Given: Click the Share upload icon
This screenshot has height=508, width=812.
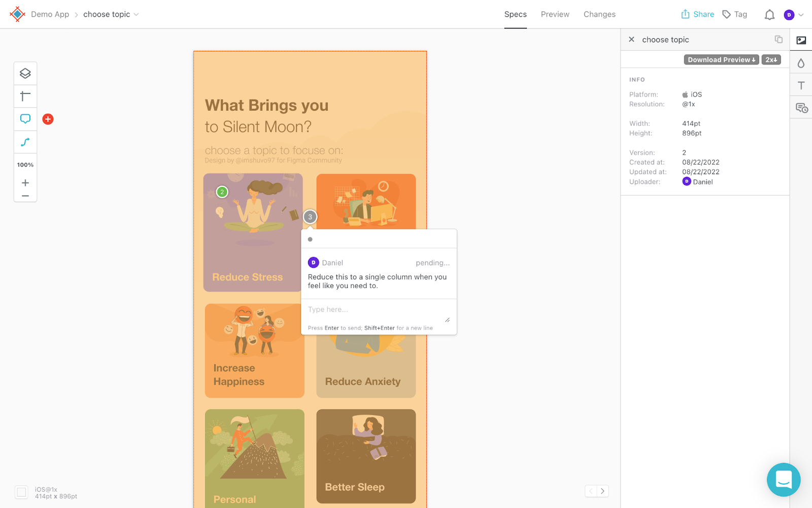Looking at the screenshot, I should tap(685, 14).
